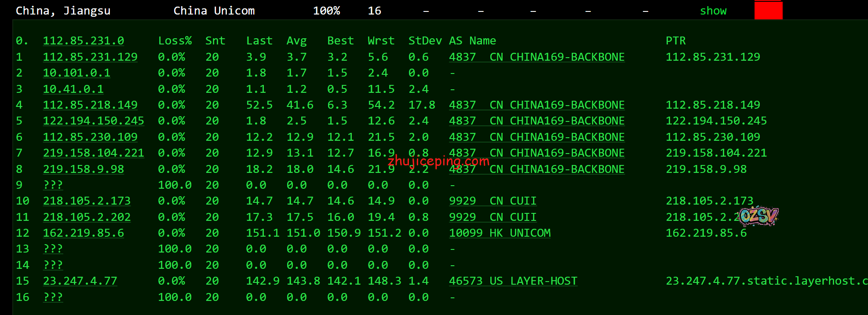Open IP link 218.105.2.173
This screenshot has width=868, height=315.
[87, 201]
